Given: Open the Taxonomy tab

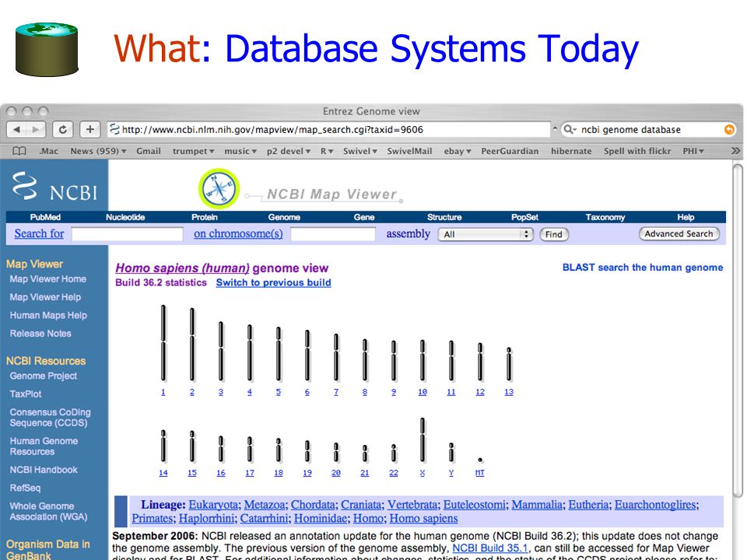Looking at the screenshot, I should pyautogui.click(x=605, y=217).
